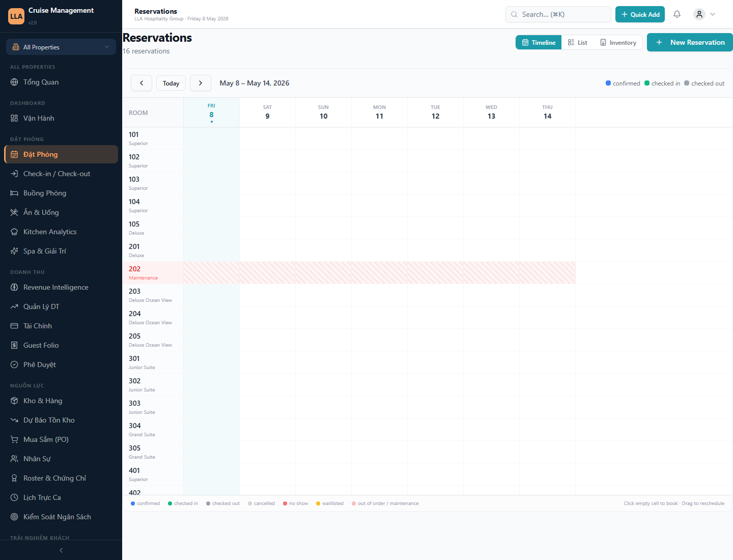Open Ăn & Uống utensils icon
Image resolution: width=733 pixels, height=560 pixels.
pyautogui.click(x=14, y=212)
